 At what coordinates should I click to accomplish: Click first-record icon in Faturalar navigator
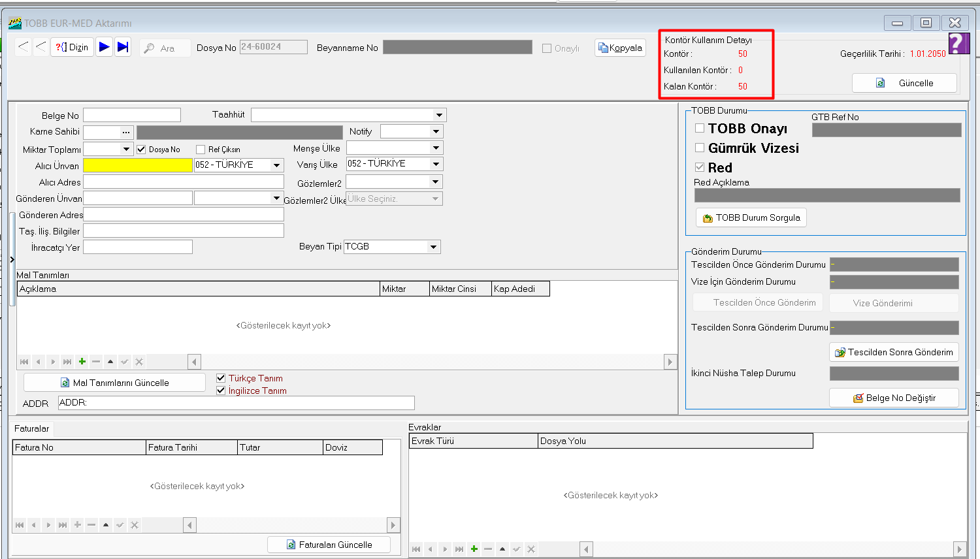click(x=20, y=525)
